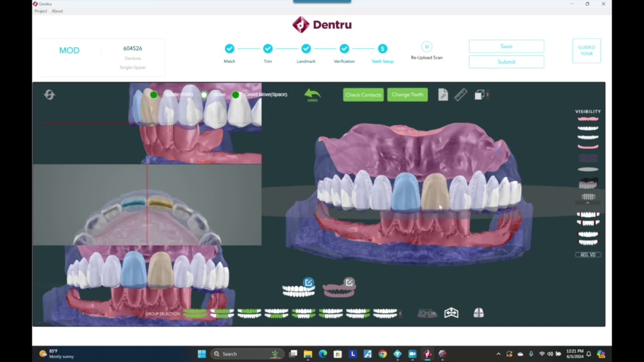Click the Save button

[x=506, y=46]
